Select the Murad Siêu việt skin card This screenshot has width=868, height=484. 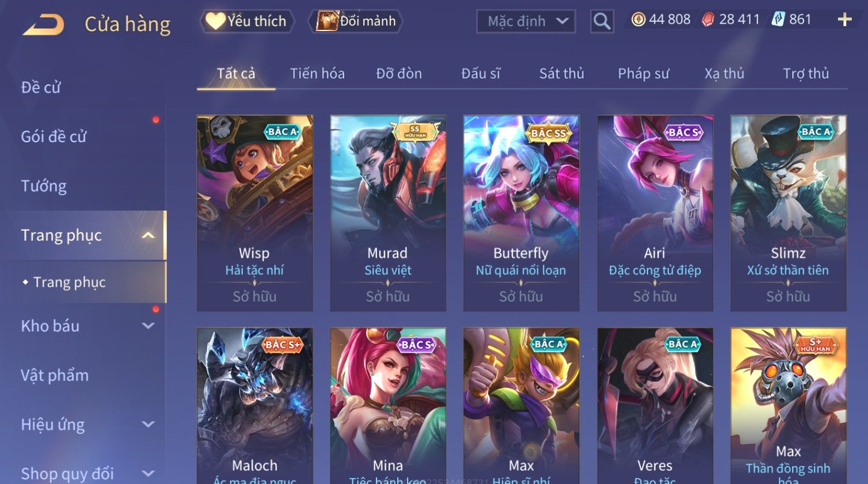[388, 213]
